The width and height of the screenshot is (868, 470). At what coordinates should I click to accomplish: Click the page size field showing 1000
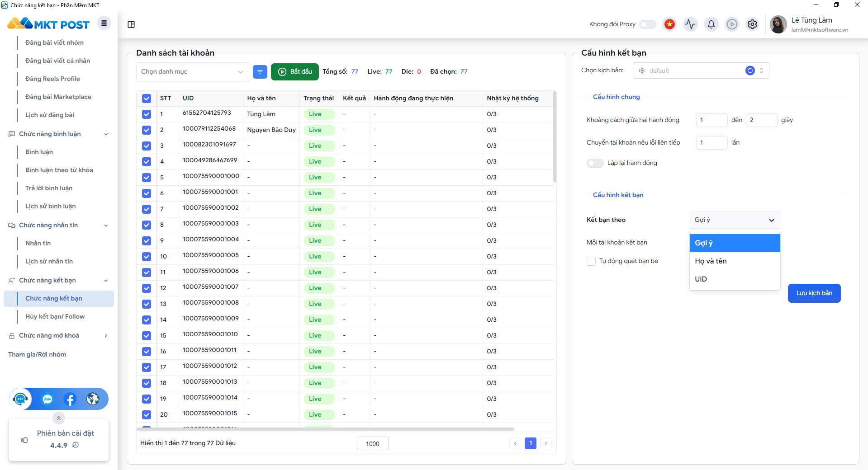(x=373, y=444)
